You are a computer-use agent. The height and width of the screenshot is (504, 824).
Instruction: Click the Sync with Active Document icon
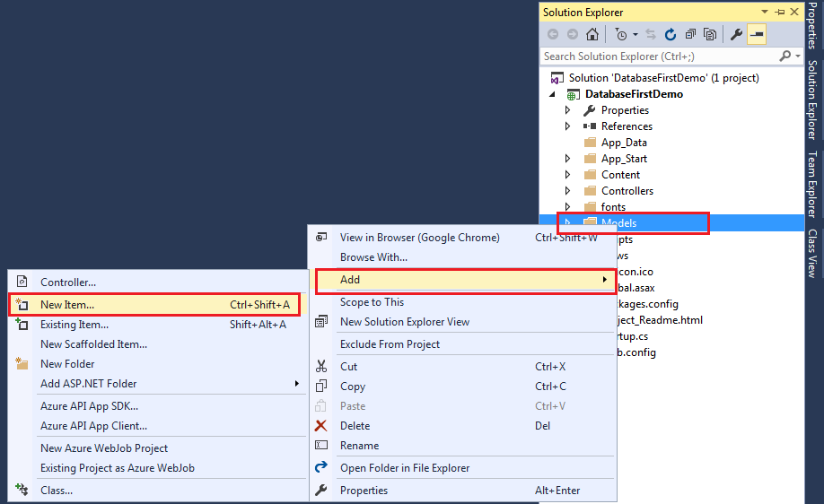[651, 35]
